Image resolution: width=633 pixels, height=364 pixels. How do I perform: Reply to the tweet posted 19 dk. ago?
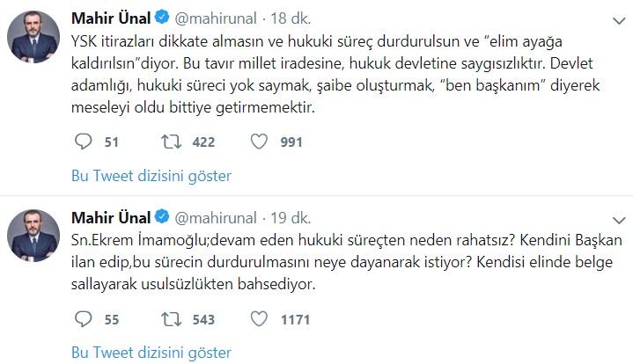[x=85, y=318]
